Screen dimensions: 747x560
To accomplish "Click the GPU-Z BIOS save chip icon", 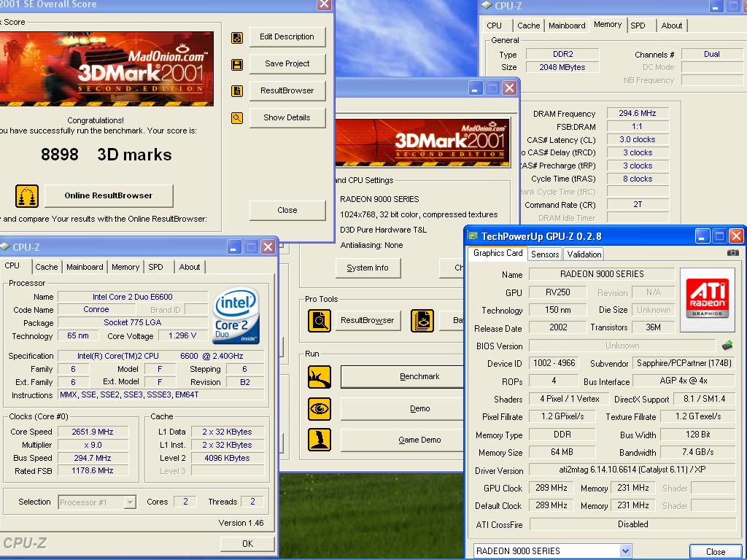I will pyautogui.click(x=727, y=345).
